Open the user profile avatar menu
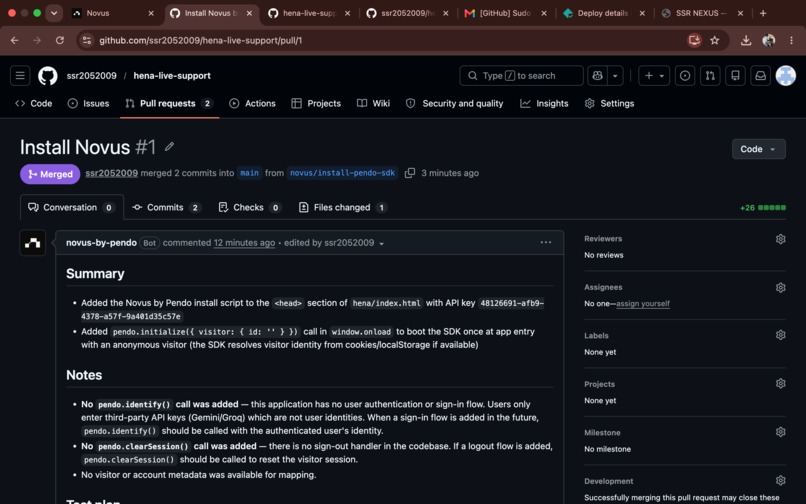This screenshot has width=806, height=504. 785,76
